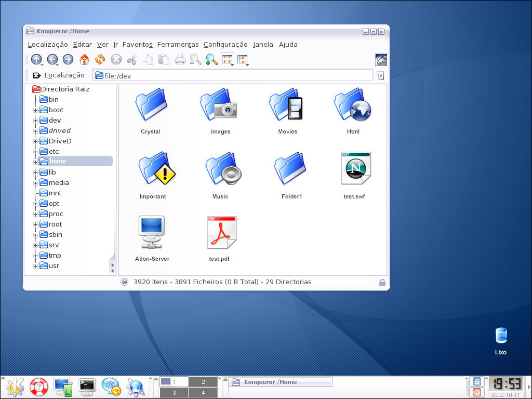This screenshot has height=399, width=532.
Task: Open the Ajuda menu
Action: (x=288, y=45)
